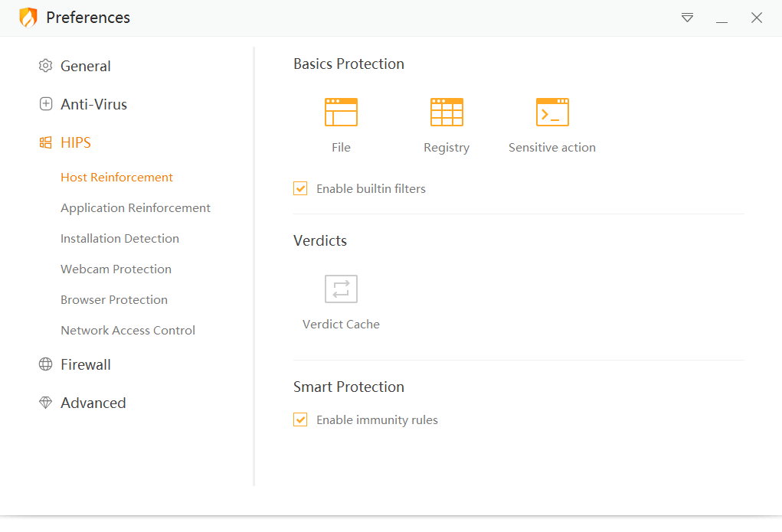
Task: Click the Enable immunity rules text
Action: (377, 419)
